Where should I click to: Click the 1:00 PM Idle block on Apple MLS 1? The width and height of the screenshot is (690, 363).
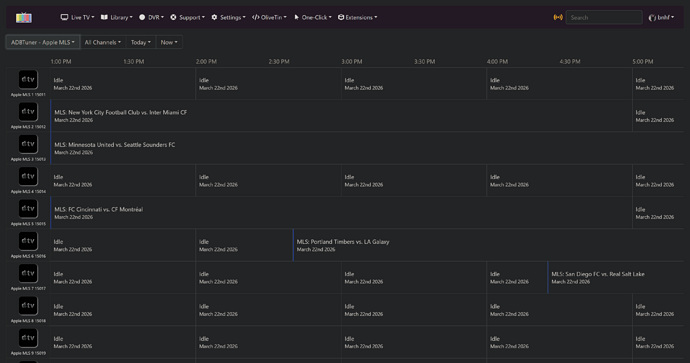123,84
